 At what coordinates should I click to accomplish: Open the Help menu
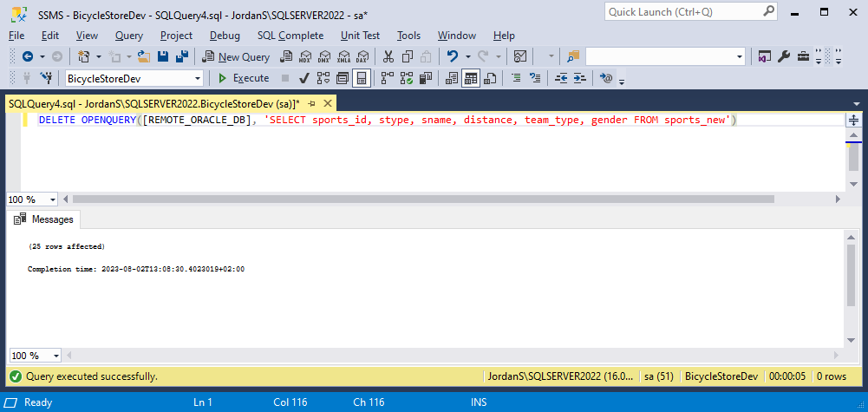click(x=504, y=36)
